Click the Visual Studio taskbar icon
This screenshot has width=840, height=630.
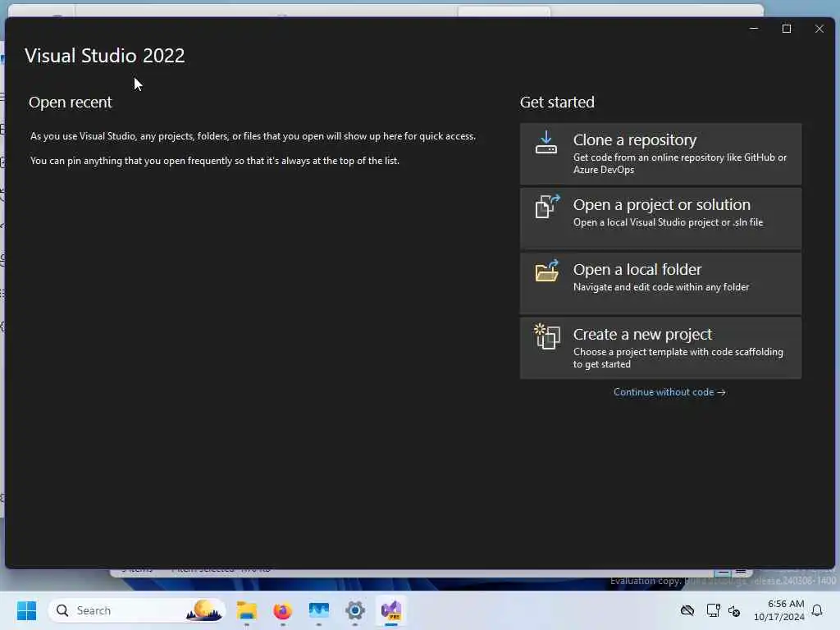391,610
